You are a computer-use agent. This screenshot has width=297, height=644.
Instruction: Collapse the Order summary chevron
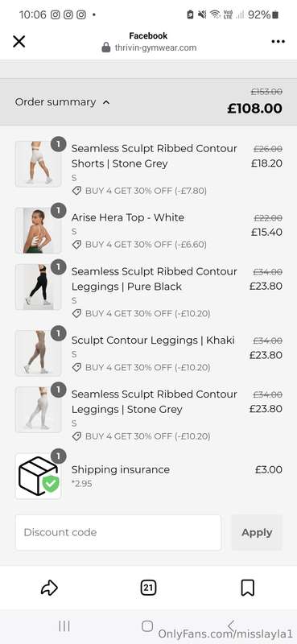[106, 102]
